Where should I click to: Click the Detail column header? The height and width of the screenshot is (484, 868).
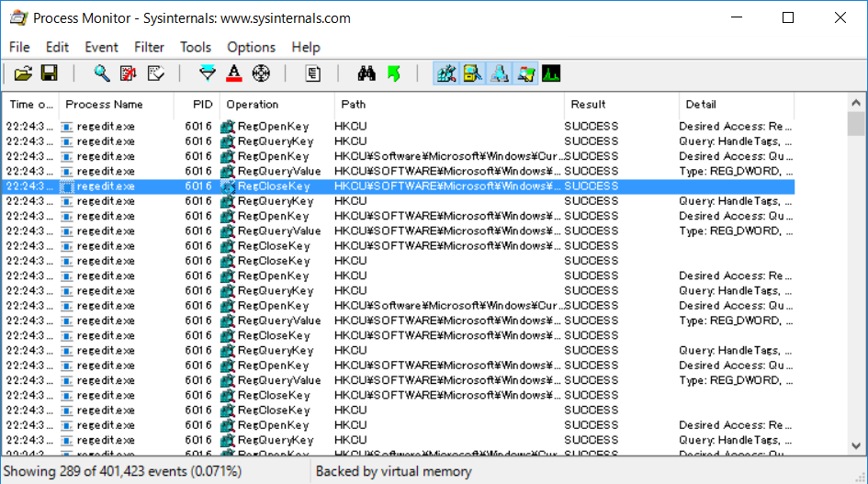[x=737, y=105]
